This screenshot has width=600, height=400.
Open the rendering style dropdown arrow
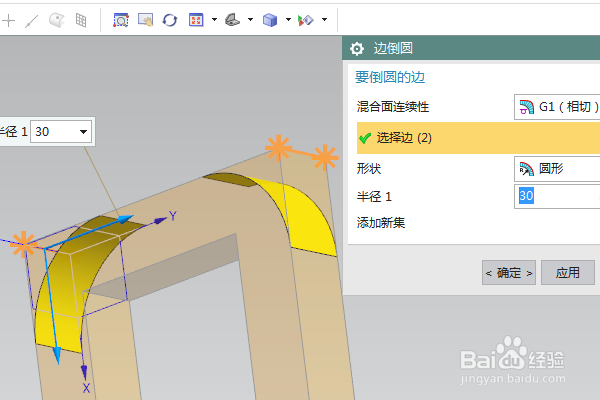[x=288, y=20]
